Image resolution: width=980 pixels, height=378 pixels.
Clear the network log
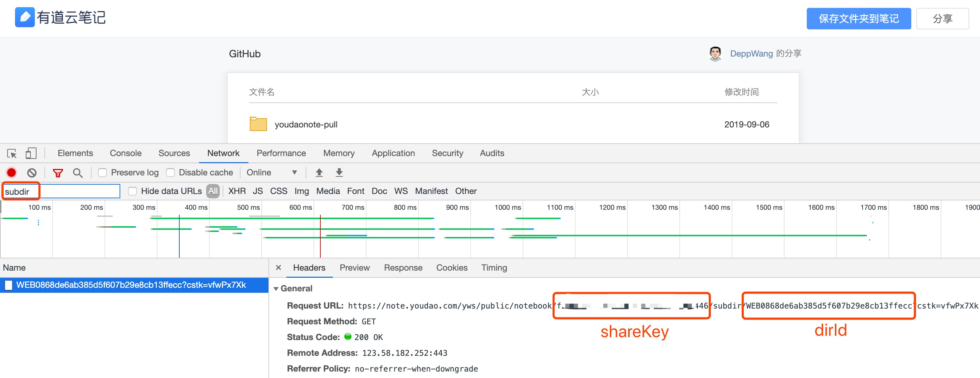click(x=32, y=173)
